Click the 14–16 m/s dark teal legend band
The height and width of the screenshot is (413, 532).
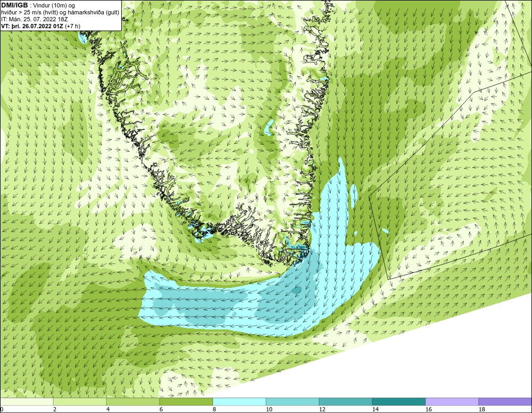tap(399, 402)
